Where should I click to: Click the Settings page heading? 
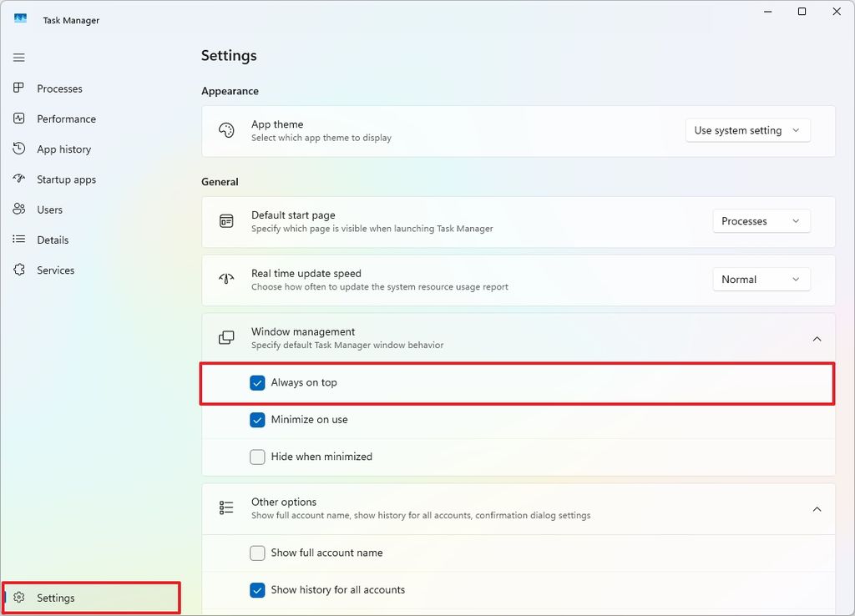pos(229,56)
